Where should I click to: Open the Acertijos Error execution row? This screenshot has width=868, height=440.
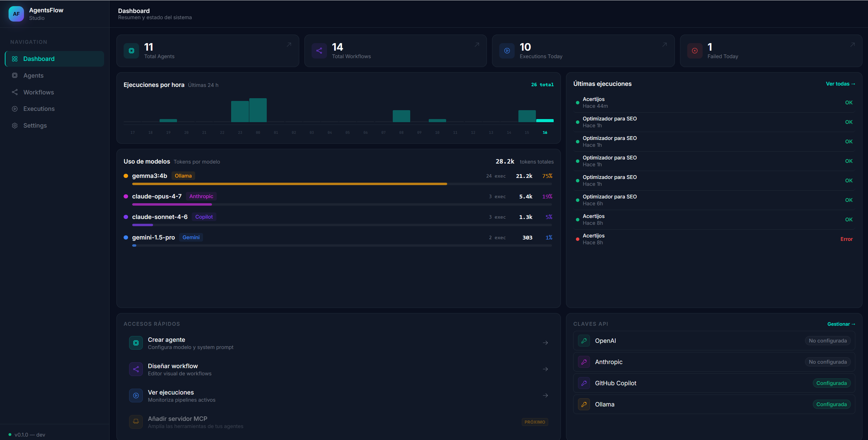(714, 239)
